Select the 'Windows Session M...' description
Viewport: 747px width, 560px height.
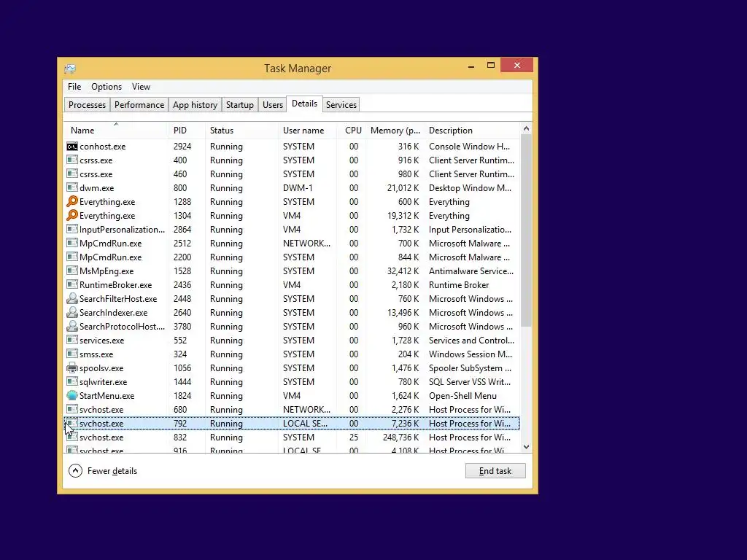point(471,354)
